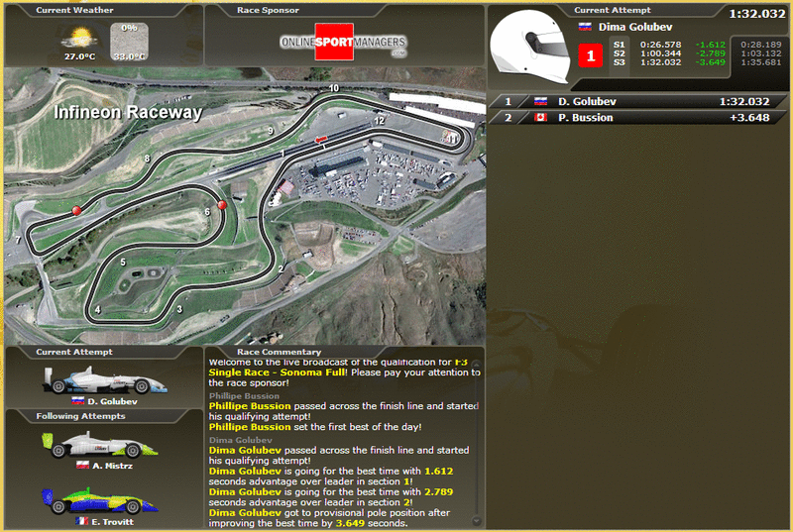
Task: Click the rain probability 0% icon
Action: click(x=130, y=42)
